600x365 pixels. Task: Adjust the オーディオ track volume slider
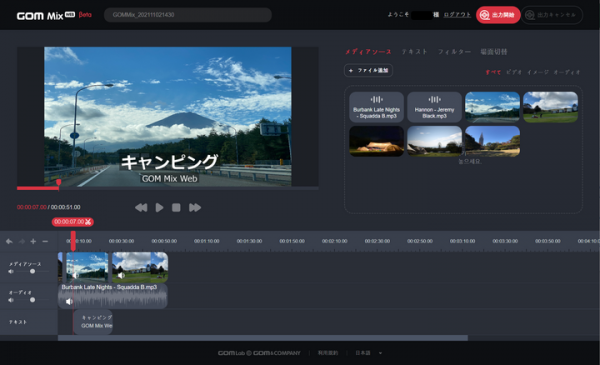[x=33, y=300]
